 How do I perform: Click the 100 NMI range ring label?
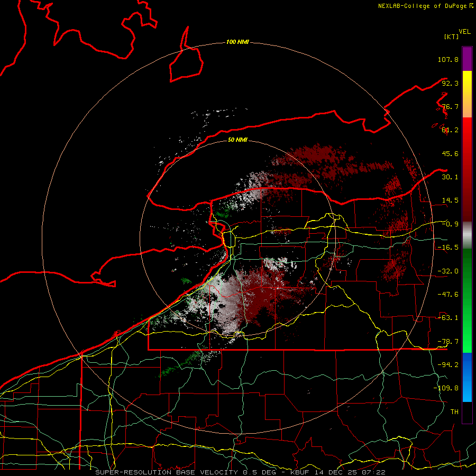pos(237,42)
